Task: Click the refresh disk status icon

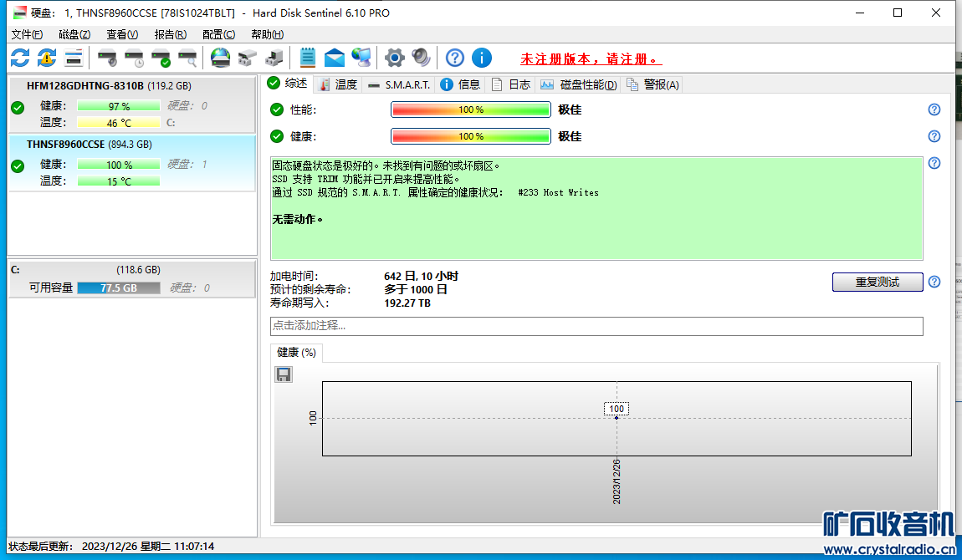Action: [20, 58]
